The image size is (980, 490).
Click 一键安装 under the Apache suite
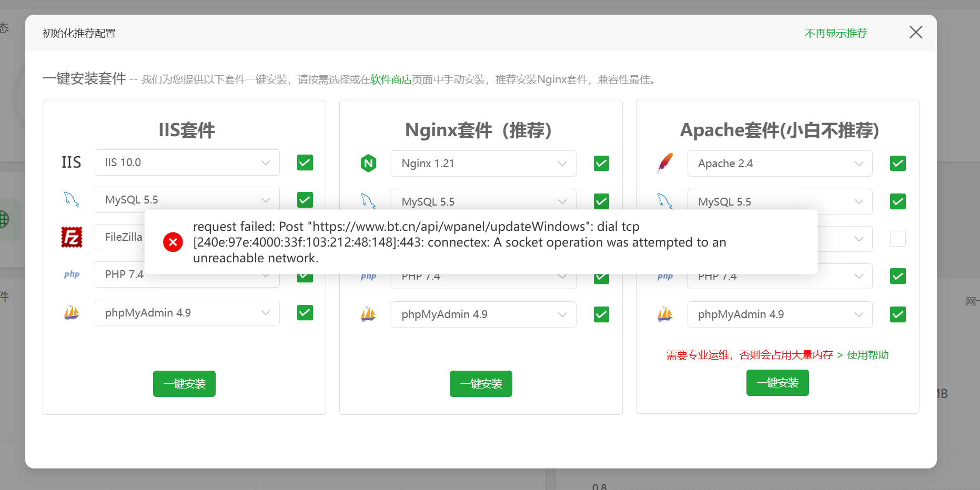pyautogui.click(x=777, y=383)
